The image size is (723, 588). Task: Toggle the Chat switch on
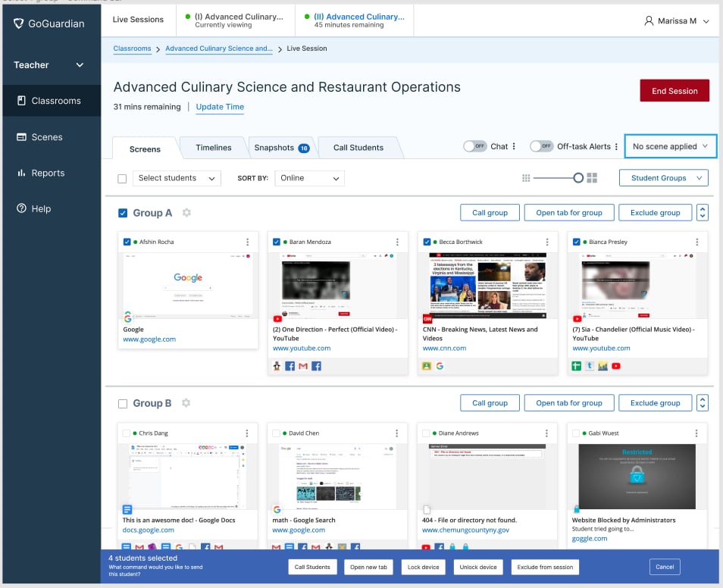click(x=475, y=146)
